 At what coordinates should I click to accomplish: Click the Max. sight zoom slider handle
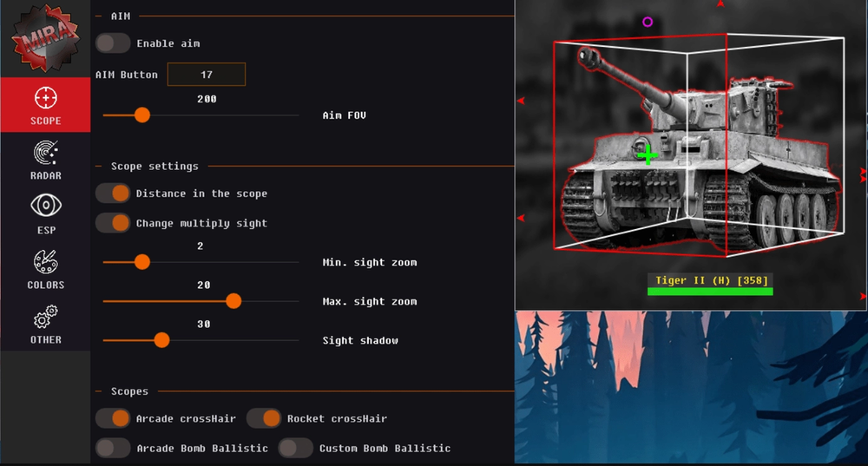233,301
